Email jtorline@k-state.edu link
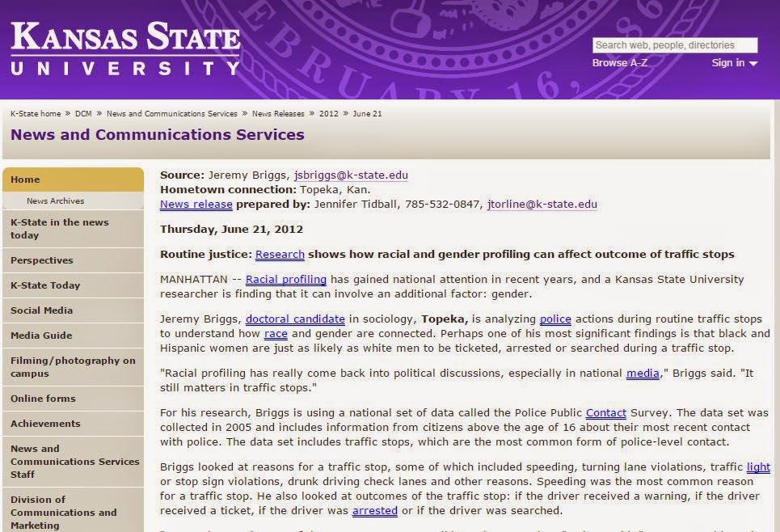The height and width of the screenshot is (532, 780). [542, 204]
